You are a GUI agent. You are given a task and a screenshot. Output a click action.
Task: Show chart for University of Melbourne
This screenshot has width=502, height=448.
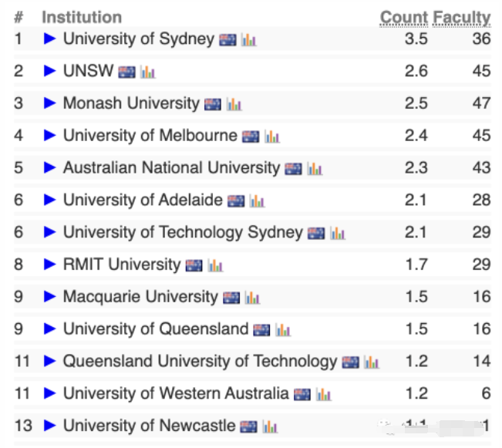[x=272, y=136]
